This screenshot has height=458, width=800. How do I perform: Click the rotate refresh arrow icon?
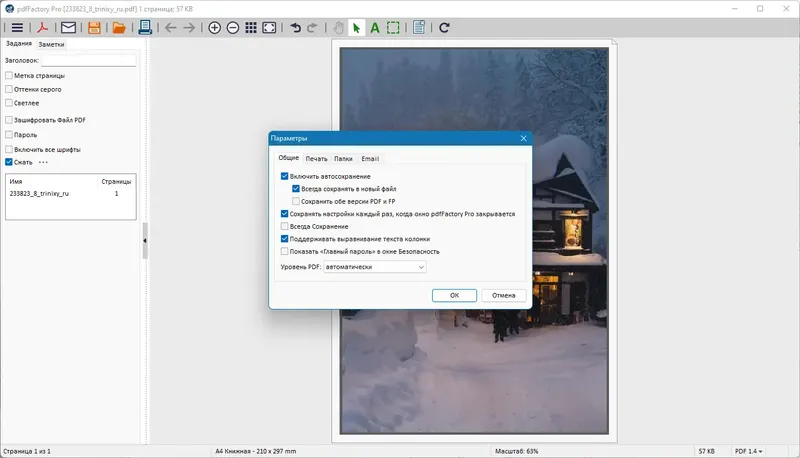coord(444,28)
